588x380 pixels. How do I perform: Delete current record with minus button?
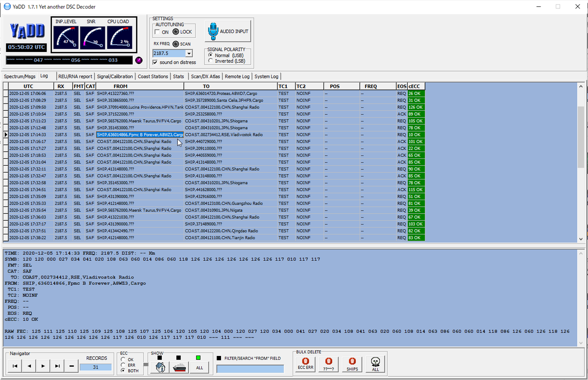click(72, 366)
